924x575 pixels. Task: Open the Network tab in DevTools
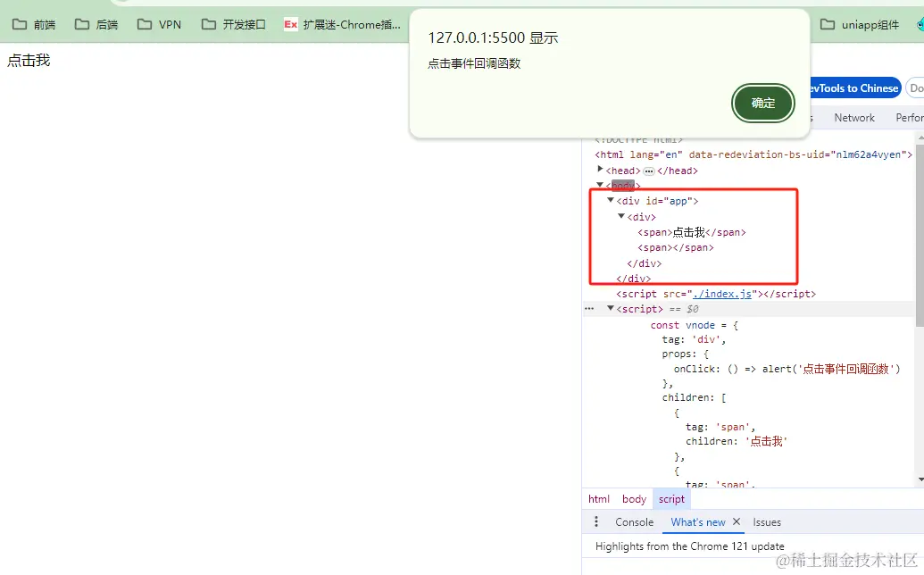[853, 118]
